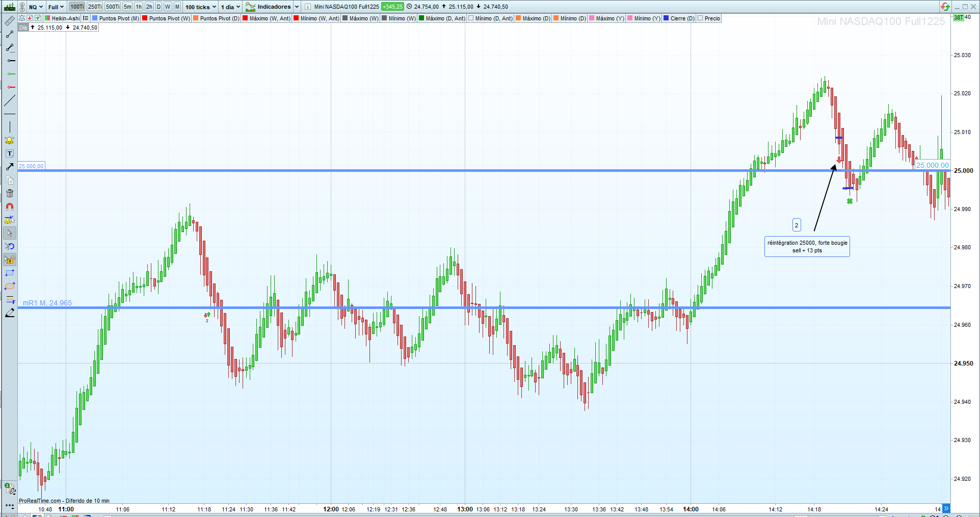Image resolution: width=980 pixels, height=517 pixels.
Task: Click the pointer with undo arrow icon
Action: pyautogui.click(x=10, y=246)
